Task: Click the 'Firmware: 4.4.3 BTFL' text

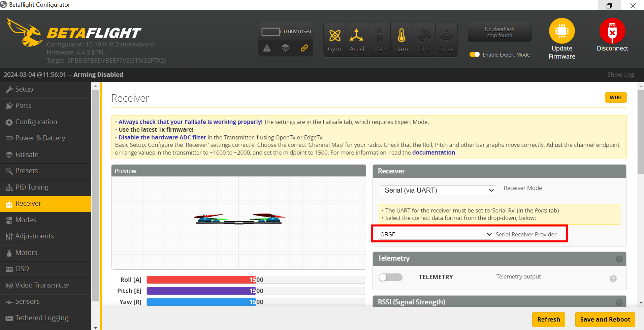Action: click(76, 53)
